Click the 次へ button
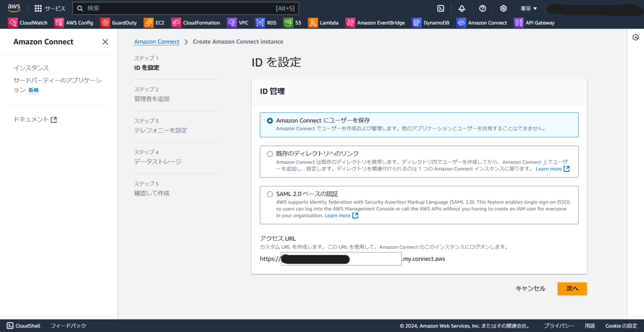Viewport: 644px width, 332px height. tap(572, 288)
